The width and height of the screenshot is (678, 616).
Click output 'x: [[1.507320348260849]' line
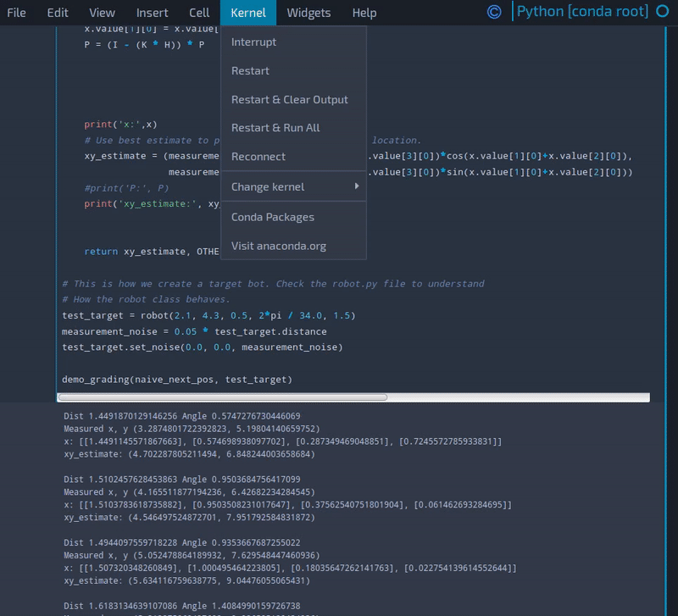(290, 568)
